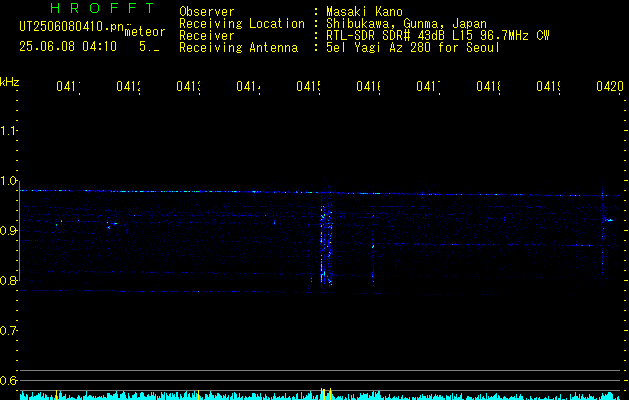This screenshot has width=629, height=400.
Task: Click the 0.7 kHz frequency label
Action: tap(8, 331)
